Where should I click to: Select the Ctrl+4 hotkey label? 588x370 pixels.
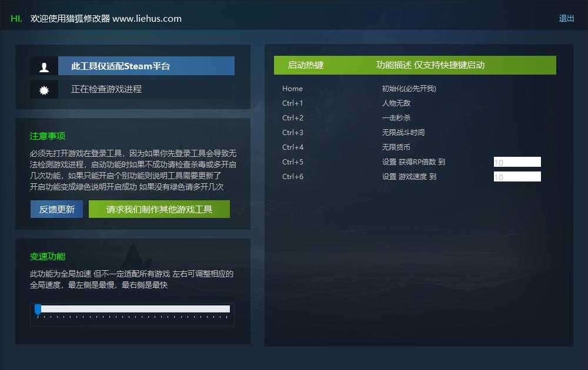[x=292, y=147]
